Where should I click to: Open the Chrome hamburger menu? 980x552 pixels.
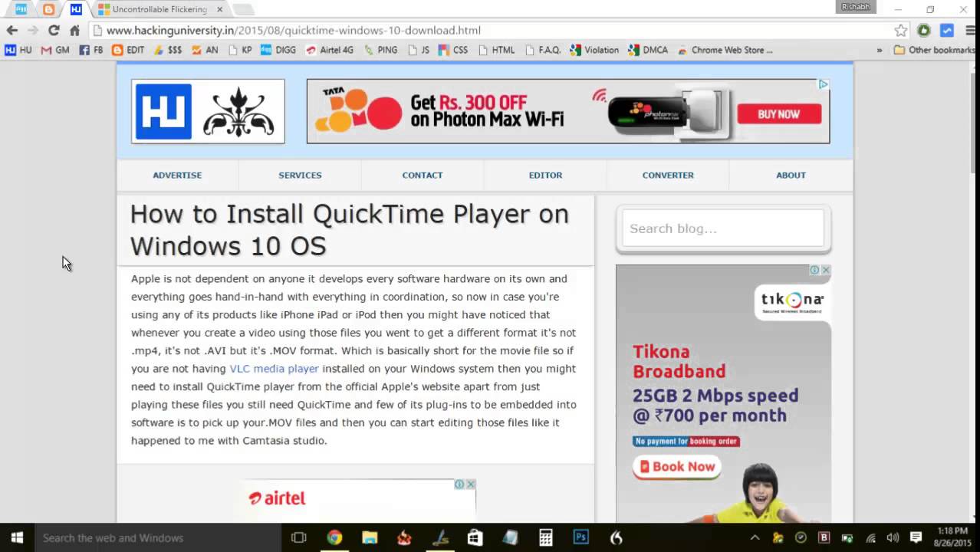(x=970, y=31)
